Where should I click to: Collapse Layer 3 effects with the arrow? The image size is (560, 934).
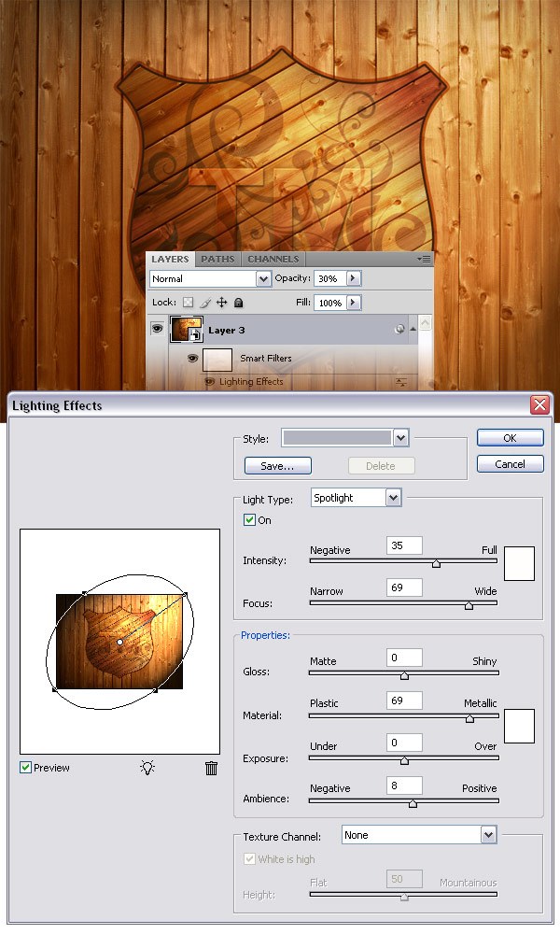[x=413, y=330]
